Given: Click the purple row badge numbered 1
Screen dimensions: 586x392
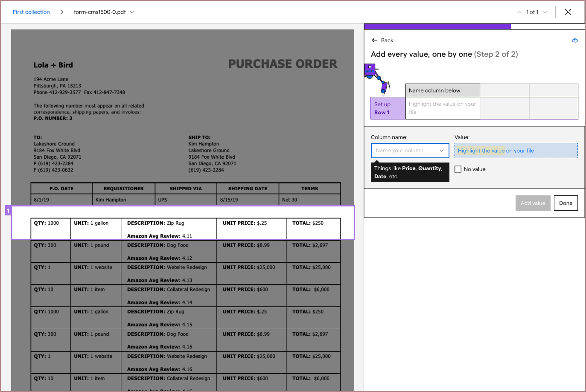Looking at the screenshot, I should tap(8, 210).
